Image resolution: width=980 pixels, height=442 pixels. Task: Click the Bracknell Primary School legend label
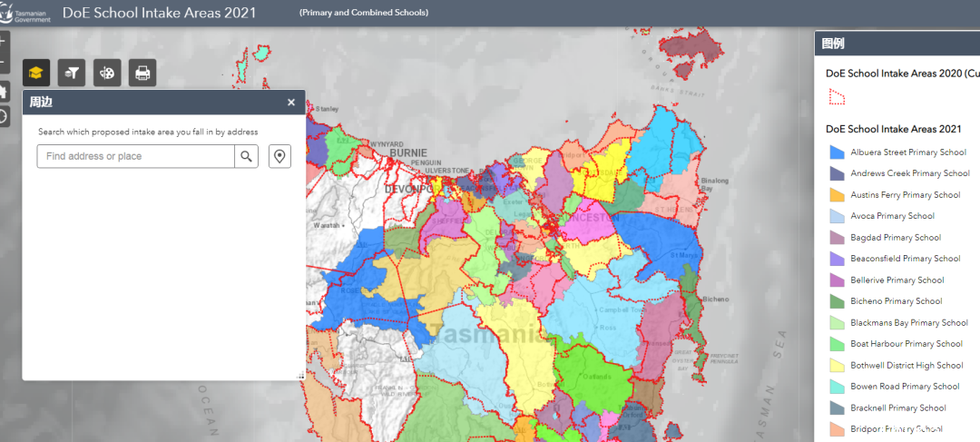898,408
